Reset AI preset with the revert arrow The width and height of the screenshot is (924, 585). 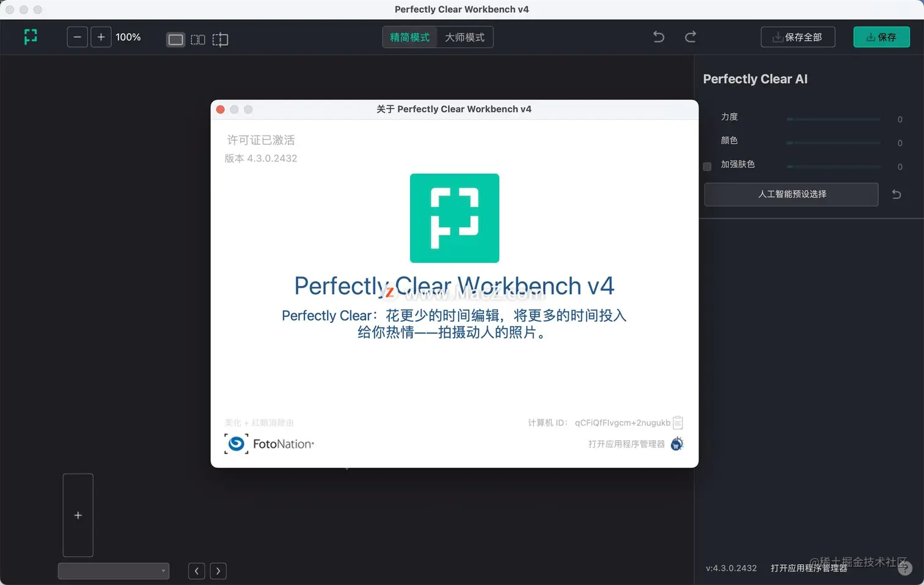click(897, 194)
